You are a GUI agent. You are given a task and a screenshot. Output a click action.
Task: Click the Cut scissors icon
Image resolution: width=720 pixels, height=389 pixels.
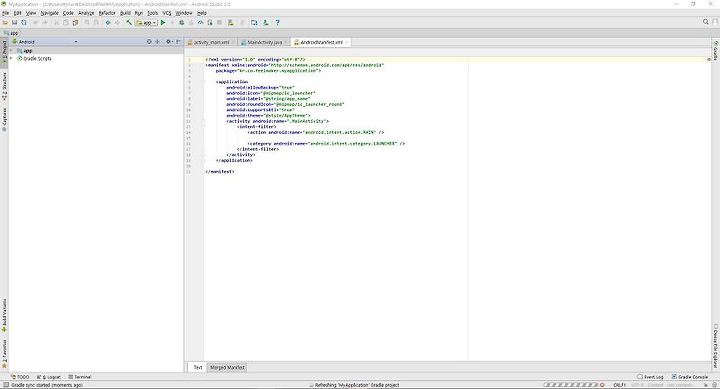[56, 22]
